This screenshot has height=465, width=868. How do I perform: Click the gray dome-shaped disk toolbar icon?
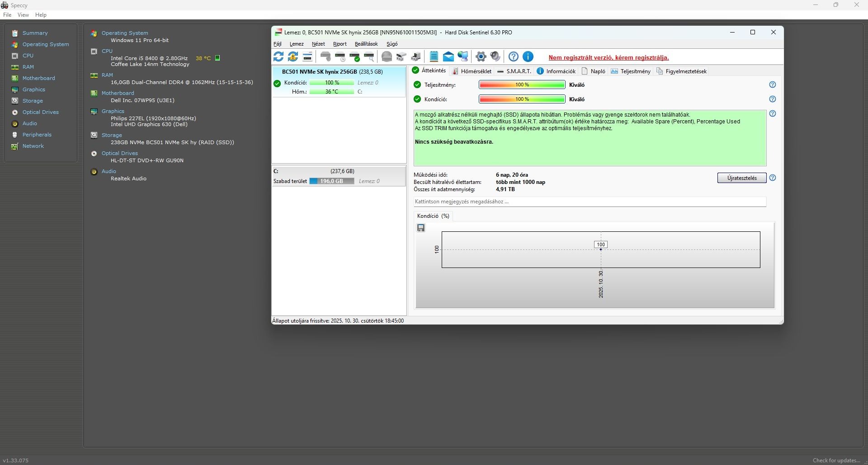387,56
